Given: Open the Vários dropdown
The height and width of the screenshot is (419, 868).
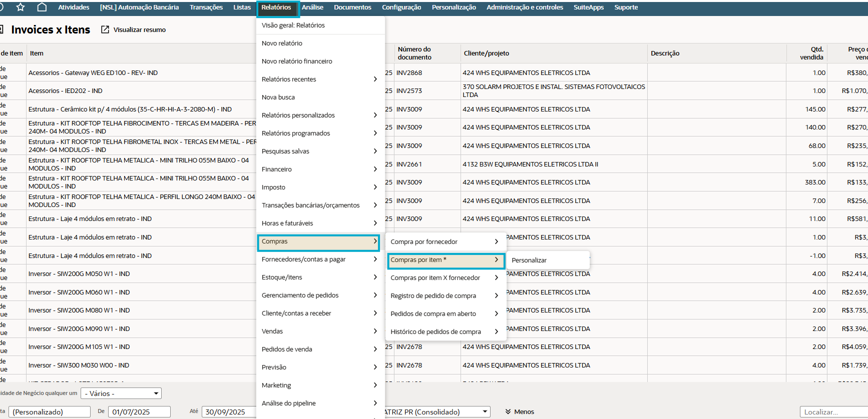Looking at the screenshot, I should click(x=122, y=393).
